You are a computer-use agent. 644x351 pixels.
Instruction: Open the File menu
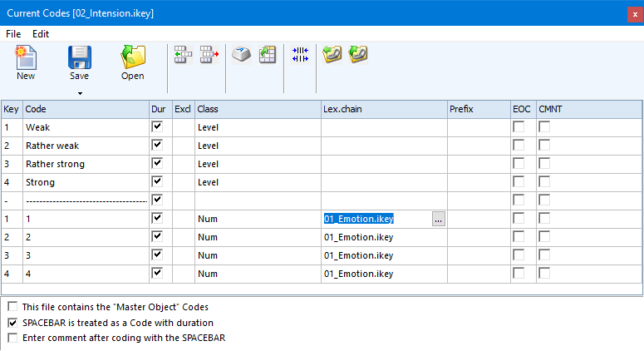click(13, 34)
